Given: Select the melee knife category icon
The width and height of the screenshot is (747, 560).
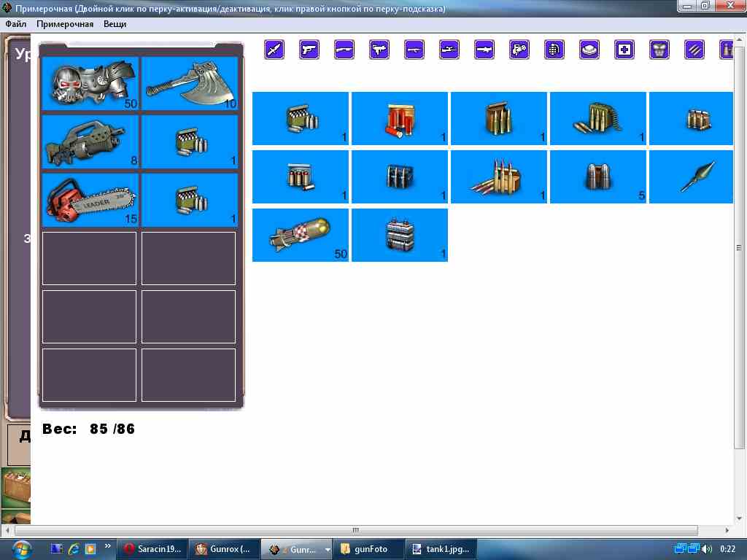Looking at the screenshot, I should coord(274,50).
